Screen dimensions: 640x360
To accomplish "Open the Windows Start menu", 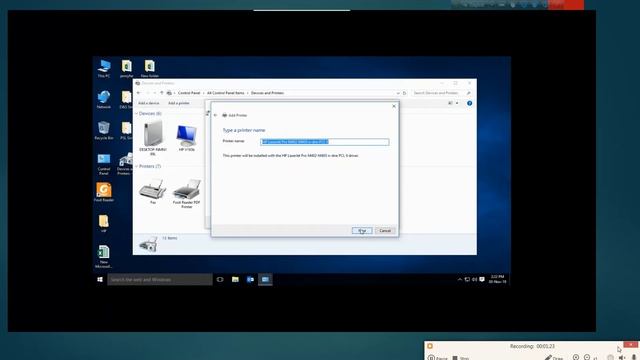I will pyautogui.click(x=100, y=280).
